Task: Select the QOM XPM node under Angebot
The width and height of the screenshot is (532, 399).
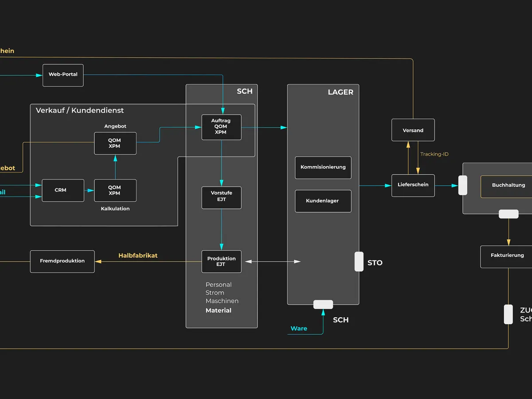Action: coord(115,143)
